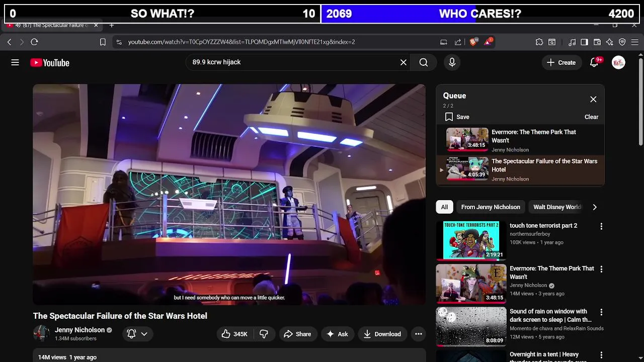Image resolution: width=644 pixels, height=362 pixels.
Task: Open Jenny Nicholson channel name below video
Action: coord(79,330)
